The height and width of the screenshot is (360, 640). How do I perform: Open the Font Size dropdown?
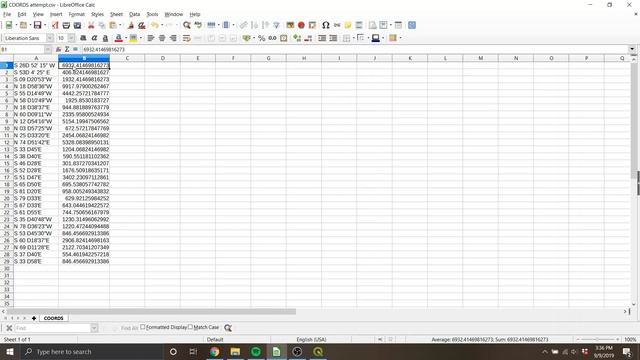pyautogui.click(x=71, y=38)
